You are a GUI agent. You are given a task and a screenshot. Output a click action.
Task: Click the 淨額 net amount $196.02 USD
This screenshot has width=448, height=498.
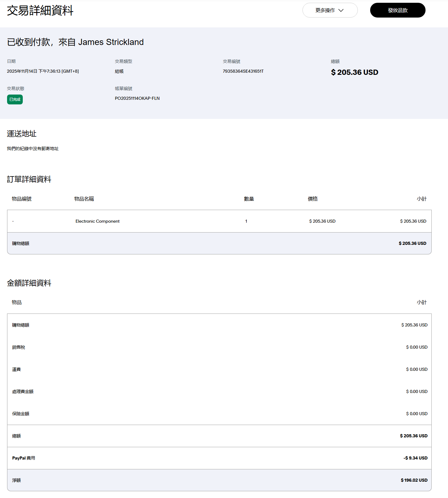(414, 480)
